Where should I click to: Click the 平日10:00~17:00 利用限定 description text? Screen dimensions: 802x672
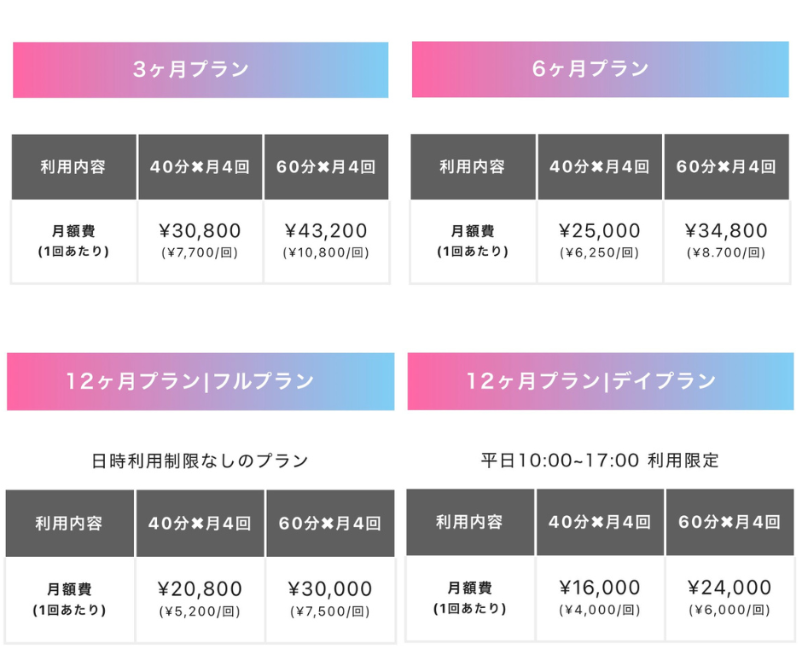pos(600,461)
